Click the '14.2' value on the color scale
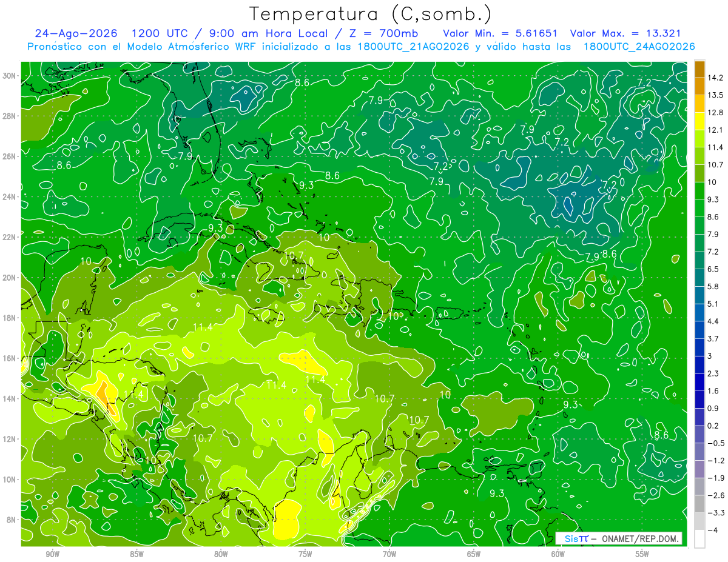The image size is (728, 562). (x=715, y=78)
